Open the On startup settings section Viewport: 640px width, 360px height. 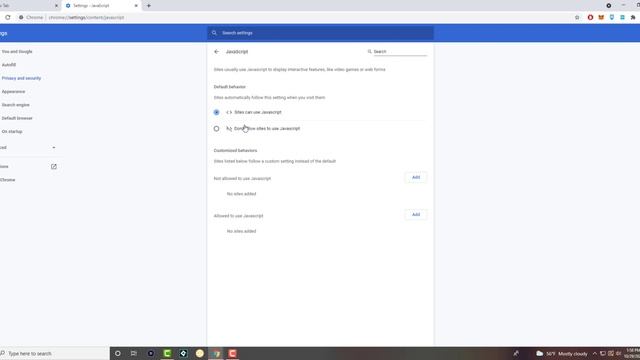[12, 131]
